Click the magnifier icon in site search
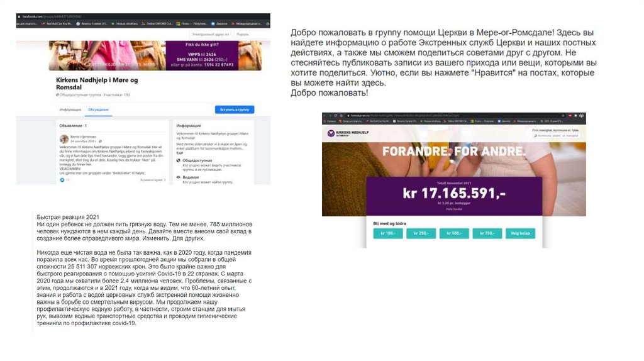 [x=536, y=135]
